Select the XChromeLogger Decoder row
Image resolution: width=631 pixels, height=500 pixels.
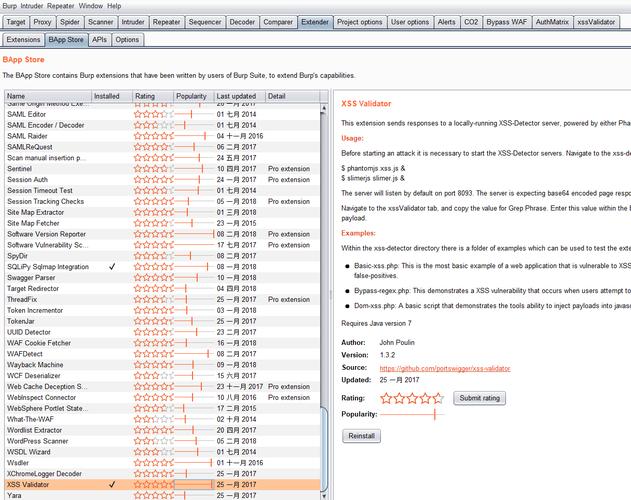pyautogui.click(x=163, y=473)
